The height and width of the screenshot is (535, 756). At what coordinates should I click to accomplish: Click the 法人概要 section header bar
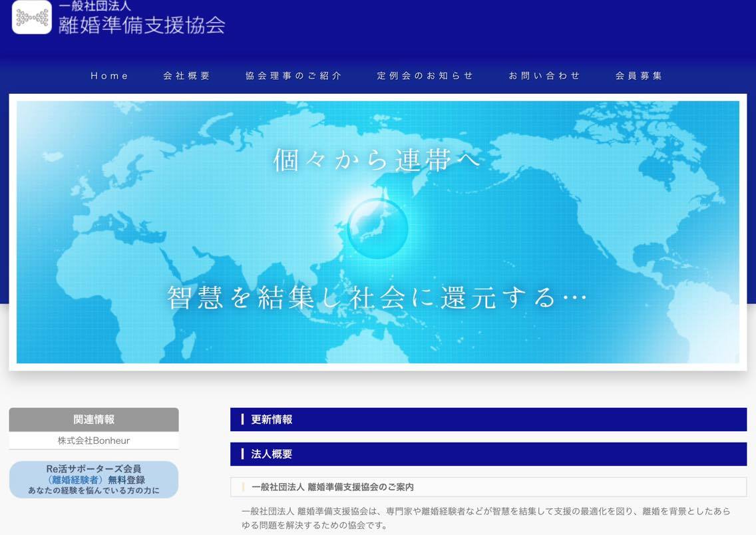coord(489,454)
